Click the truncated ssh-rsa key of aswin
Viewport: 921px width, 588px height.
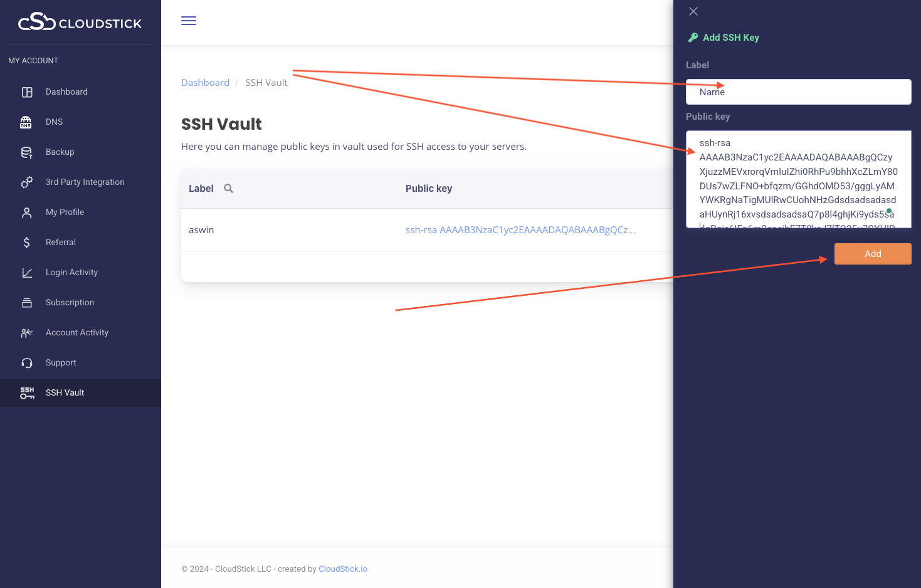(520, 229)
